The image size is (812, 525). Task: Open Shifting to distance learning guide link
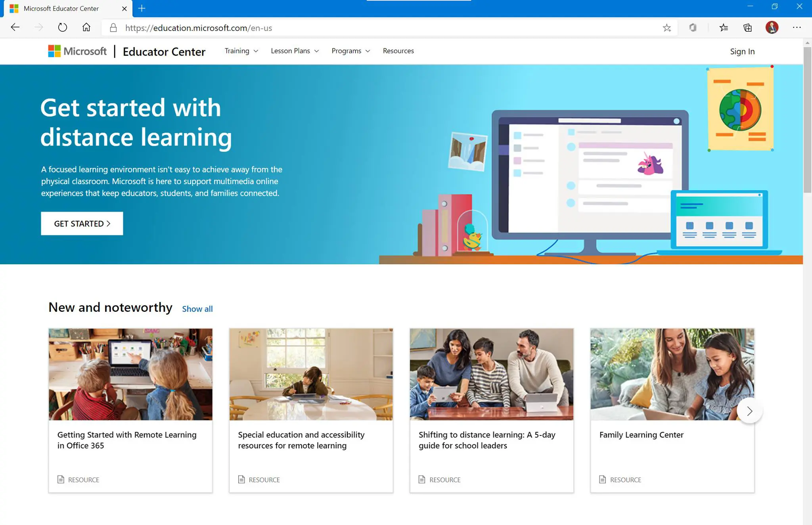tap(487, 440)
